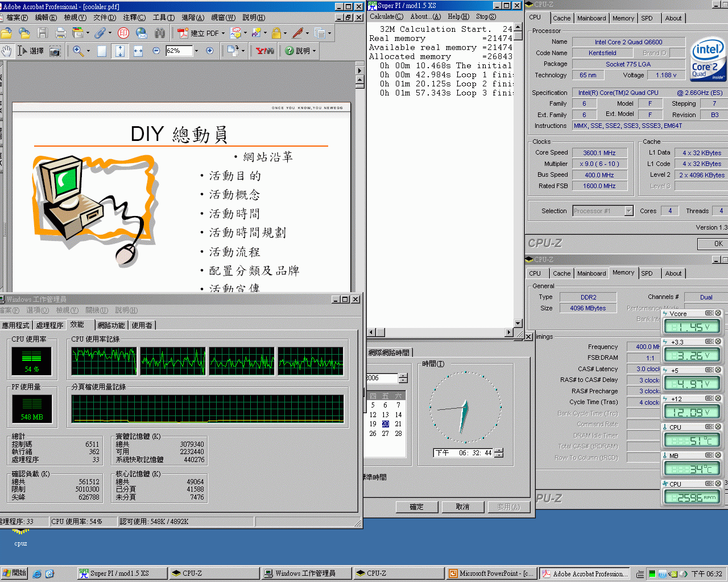Select the 選擇 text select tool
728x582 pixels.
pos(31,51)
